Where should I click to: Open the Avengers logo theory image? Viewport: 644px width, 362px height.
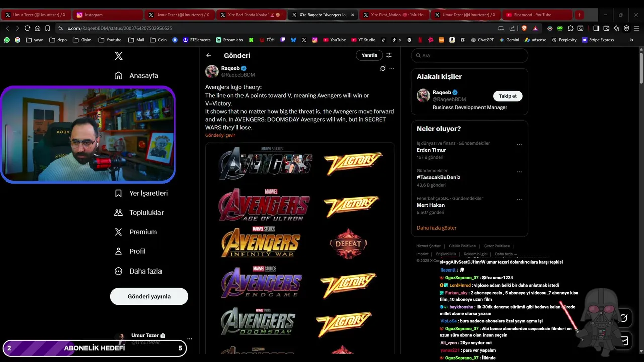[x=300, y=249]
